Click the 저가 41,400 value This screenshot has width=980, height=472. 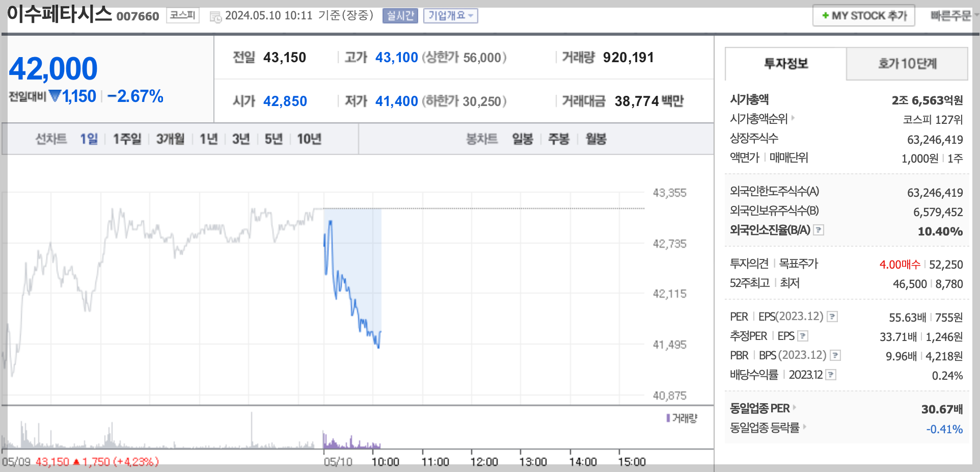click(396, 101)
